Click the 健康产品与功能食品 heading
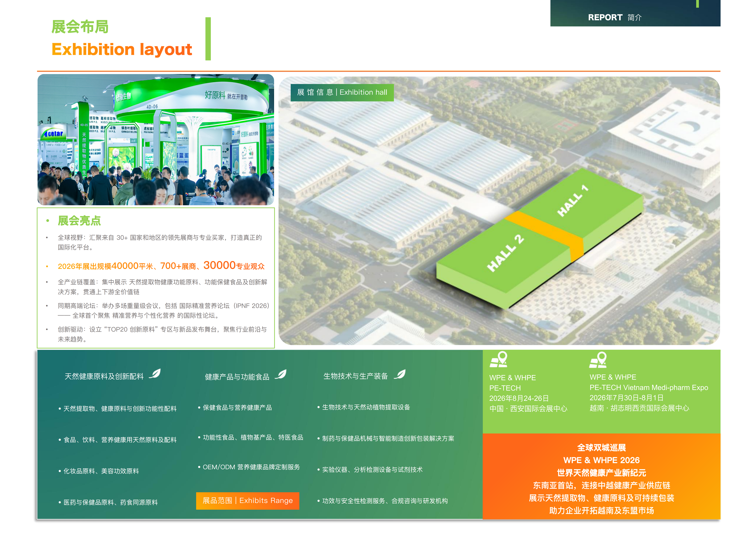 237,377
